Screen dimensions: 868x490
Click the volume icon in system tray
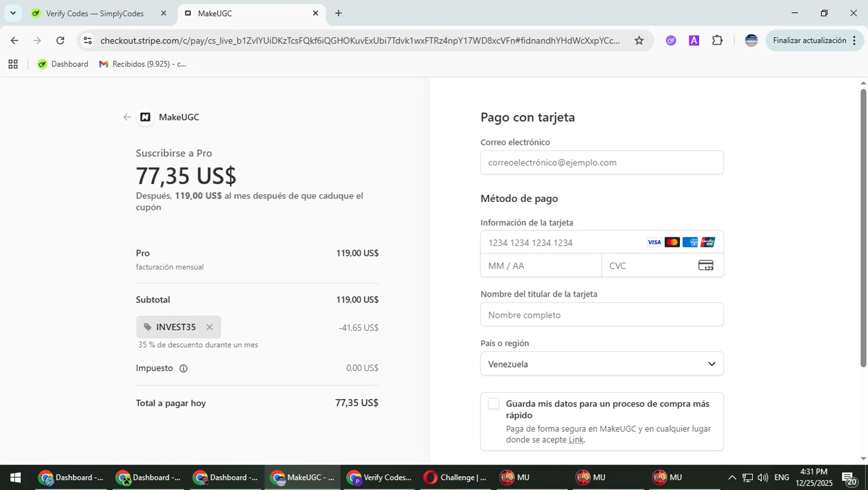point(763,477)
